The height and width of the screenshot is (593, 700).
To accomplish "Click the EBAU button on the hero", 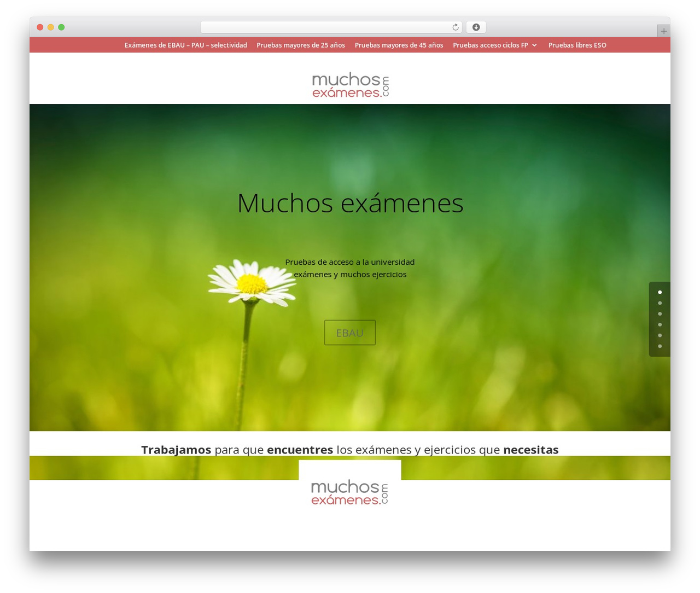I will (350, 333).
